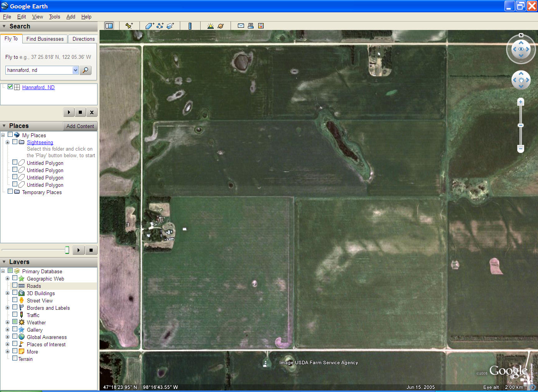Expand the Geographic Web layer

[7, 279]
